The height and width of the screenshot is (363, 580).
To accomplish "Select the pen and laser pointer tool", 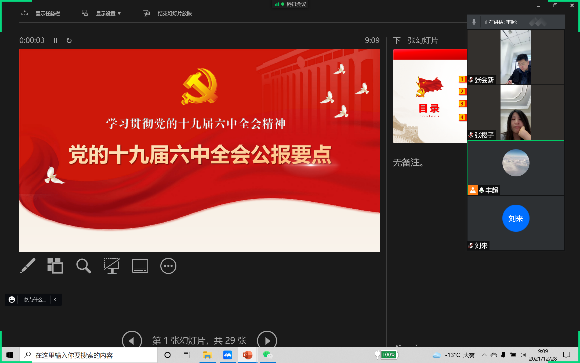I will (28, 266).
